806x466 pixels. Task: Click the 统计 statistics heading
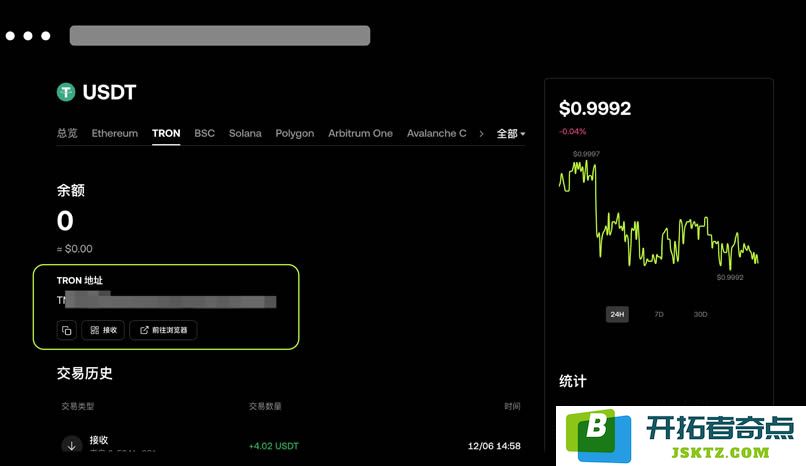(573, 381)
